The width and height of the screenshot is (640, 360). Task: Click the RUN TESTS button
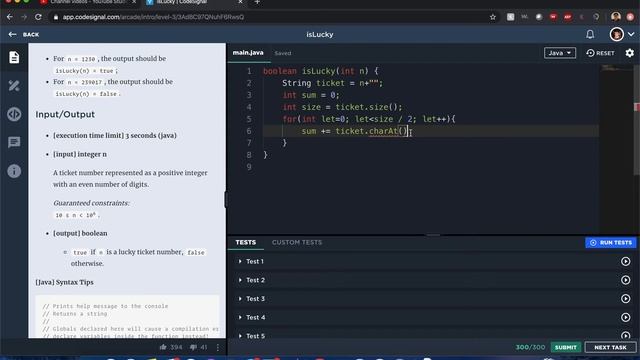pos(611,242)
